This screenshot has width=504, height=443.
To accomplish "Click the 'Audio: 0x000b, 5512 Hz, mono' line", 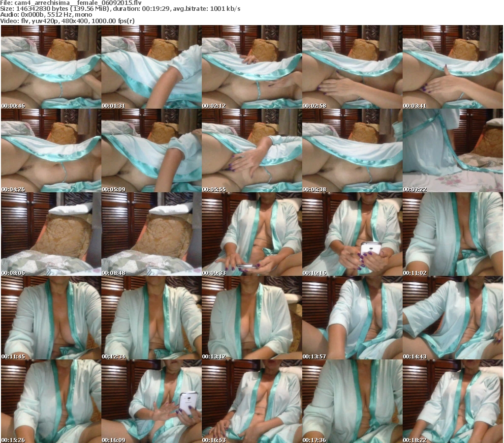I will coord(46,15).
